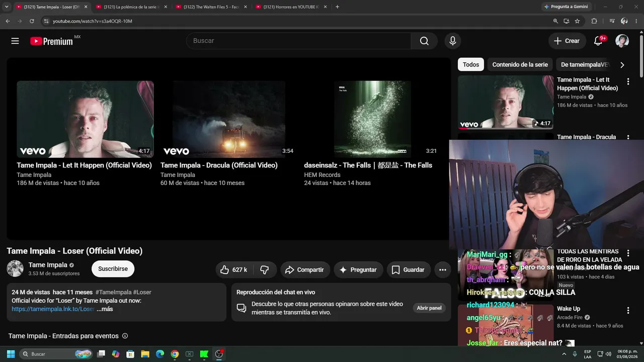Image resolution: width=644 pixels, height=362 pixels.
Task: Subscribe to Tame Impala channel
Action: (113, 269)
